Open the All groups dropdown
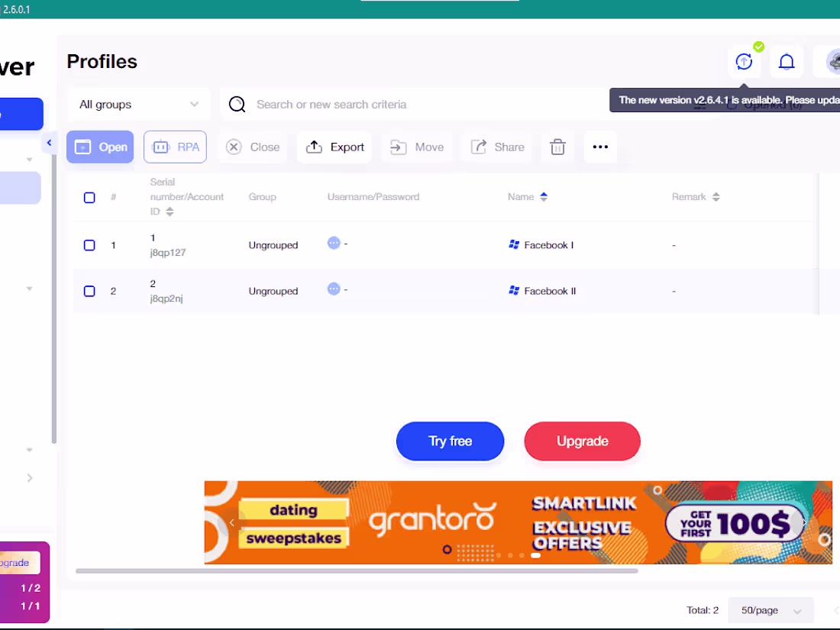Image resolution: width=840 pixels, height=630 pixels. (x=139, y=105)
